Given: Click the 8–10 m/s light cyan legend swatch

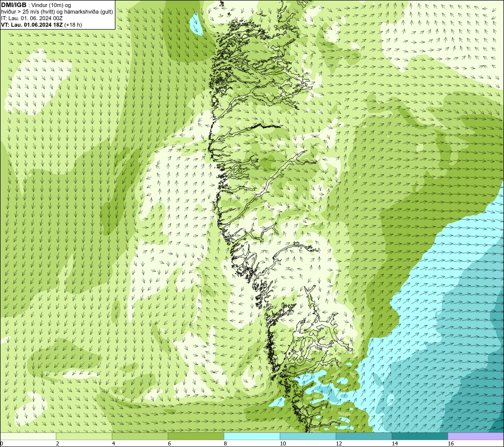Looking at the screenshot, I should 251,436.
